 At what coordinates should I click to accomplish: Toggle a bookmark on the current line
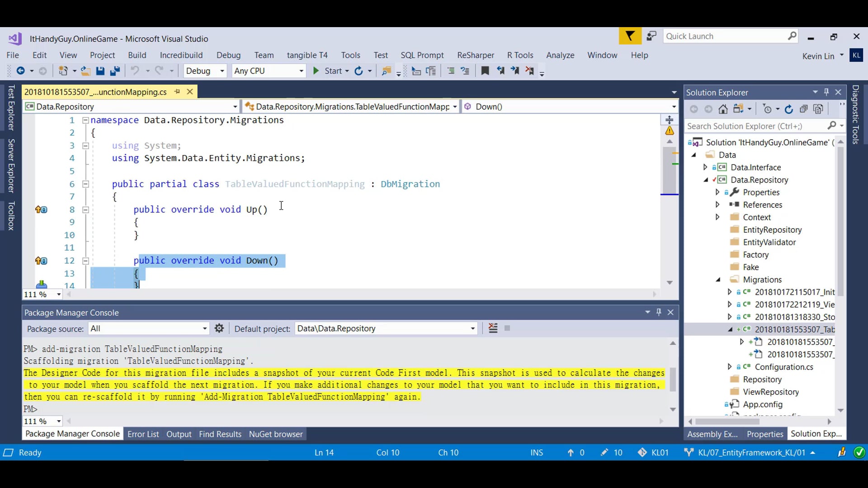pos(486,71)
